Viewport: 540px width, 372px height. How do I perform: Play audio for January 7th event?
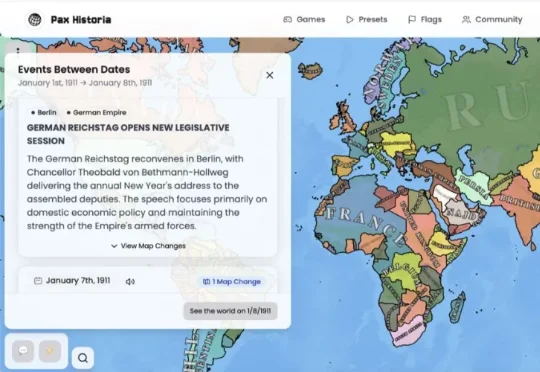pyautogui.click(x=130, y=281)
